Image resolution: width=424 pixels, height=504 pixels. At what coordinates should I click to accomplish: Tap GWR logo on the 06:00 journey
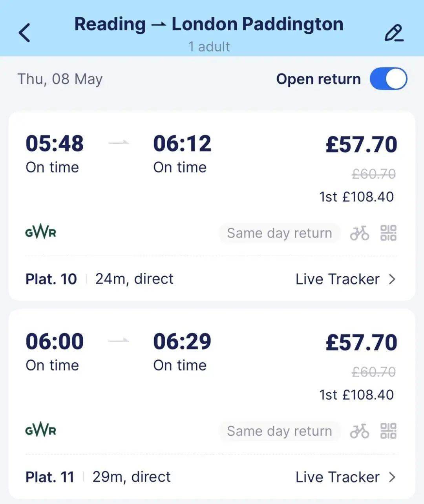(x=40, y=430)
